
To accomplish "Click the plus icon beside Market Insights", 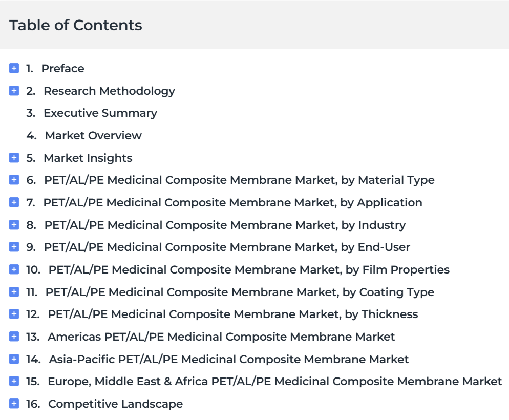I will tap(14, 158).
